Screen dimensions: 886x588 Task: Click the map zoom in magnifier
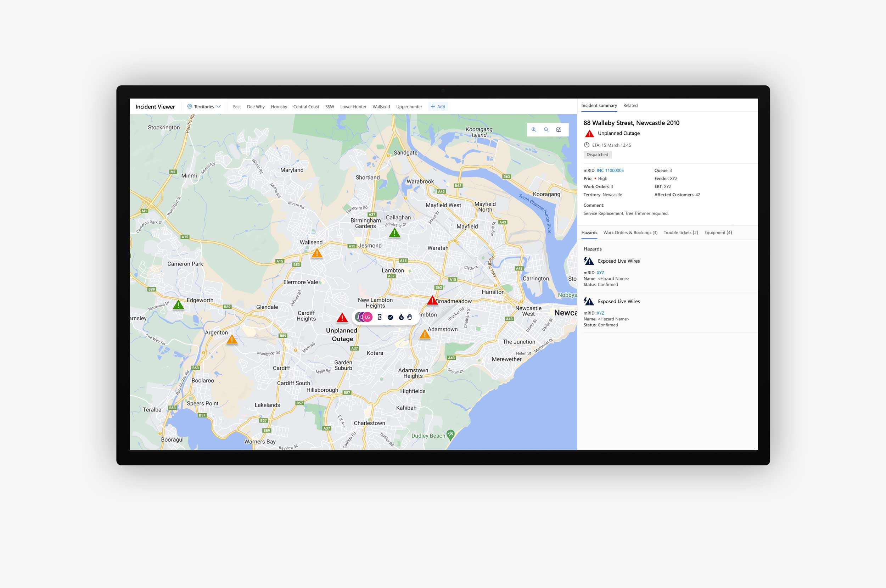coord(534,130)
